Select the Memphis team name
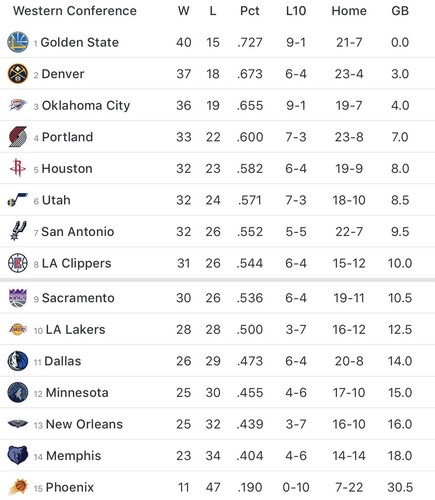The image size is (435, 500). click(x=73, y=456)
